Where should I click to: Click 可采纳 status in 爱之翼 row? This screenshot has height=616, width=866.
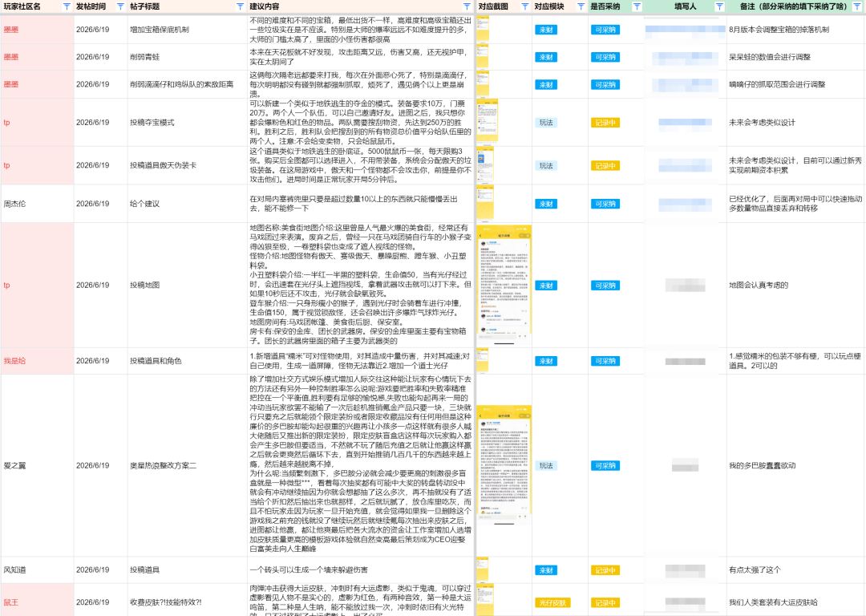(605, 466)
